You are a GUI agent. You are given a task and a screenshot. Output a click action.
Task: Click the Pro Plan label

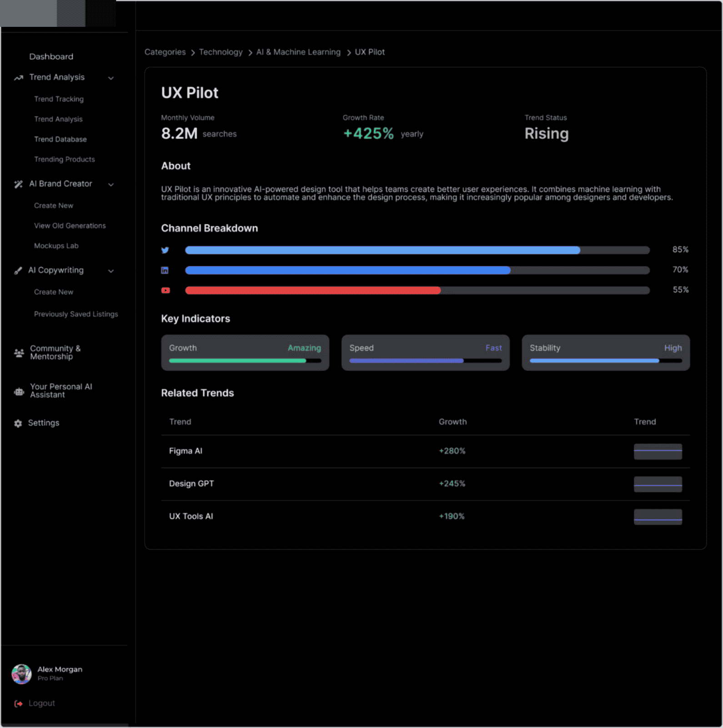[x=50, y=679]
